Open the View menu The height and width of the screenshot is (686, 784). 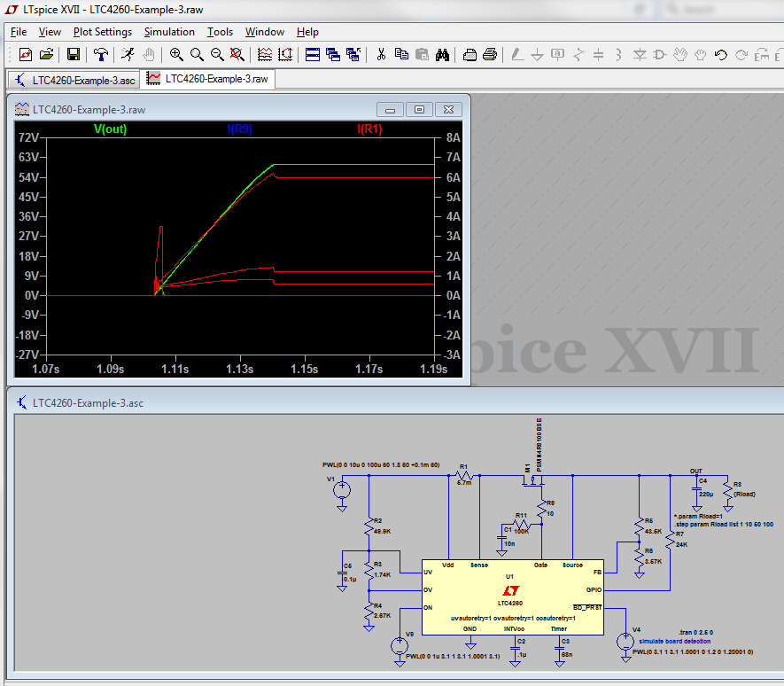click(x=50, y=32)
